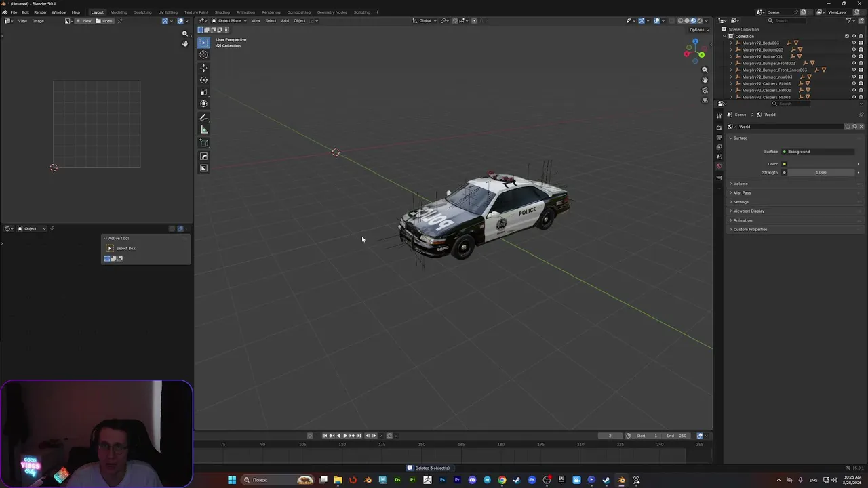The image size is (868, 488).
Task: Expand Murphy92_Body003 tree item
Action: [x=732, y=43]
